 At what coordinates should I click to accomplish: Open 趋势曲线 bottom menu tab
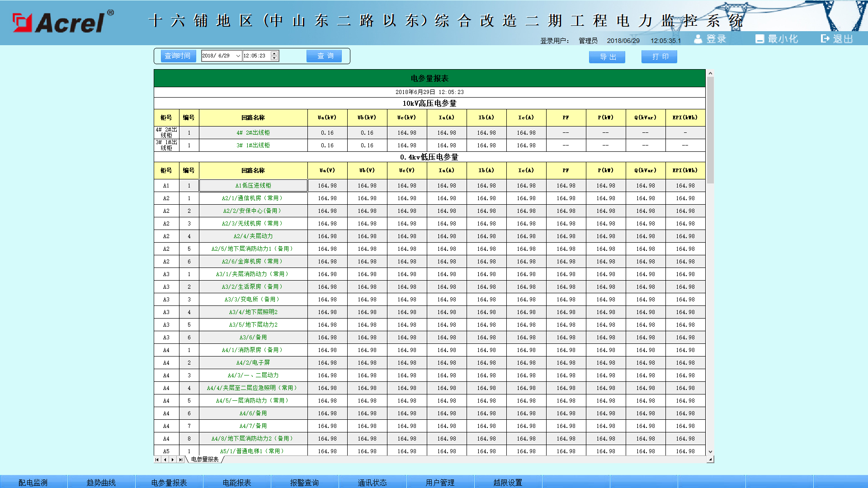[101, 482]
